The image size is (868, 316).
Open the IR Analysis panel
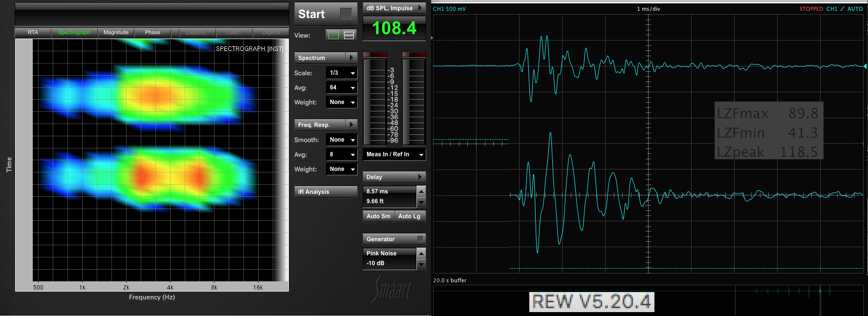pyautogui.click(x=326, y=192)
